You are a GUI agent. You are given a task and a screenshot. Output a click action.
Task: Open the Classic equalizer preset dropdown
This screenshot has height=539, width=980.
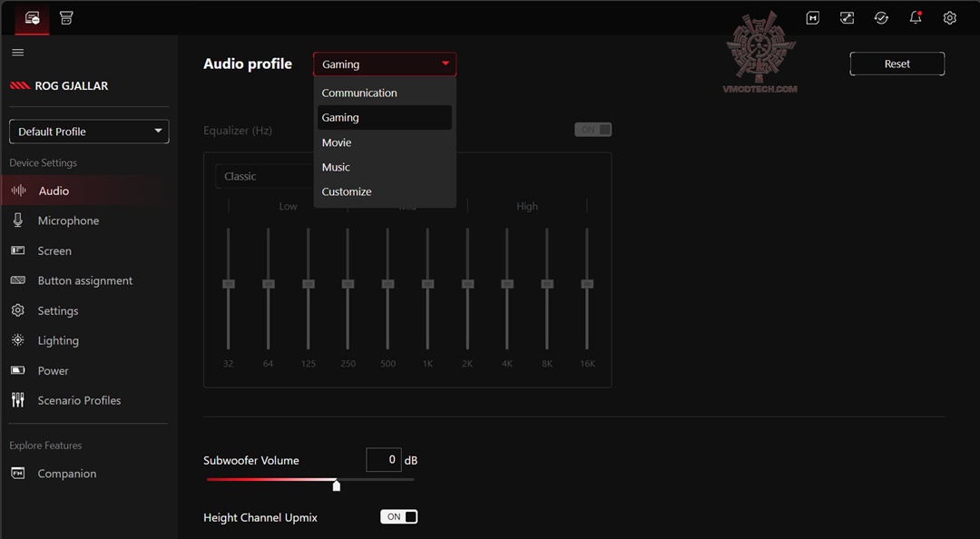point(265,176)
